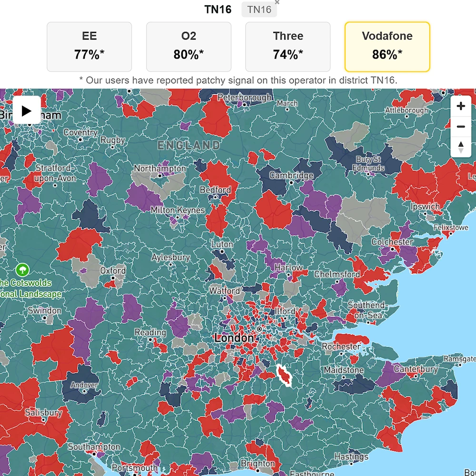Image resolution: width=476 pixels, height=476 pixels.
Task: Click the Oxford map label
Action: pyautogui.click(x=113, y=271)
